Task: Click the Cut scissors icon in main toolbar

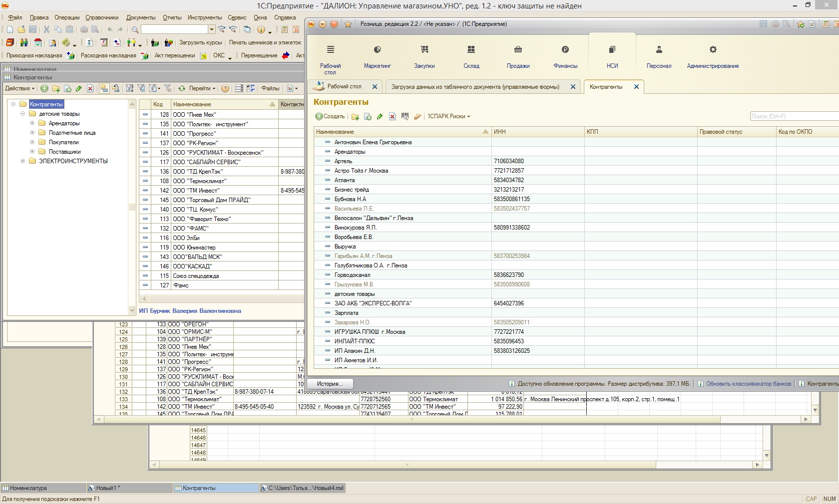Action: (x=46, y=29)
